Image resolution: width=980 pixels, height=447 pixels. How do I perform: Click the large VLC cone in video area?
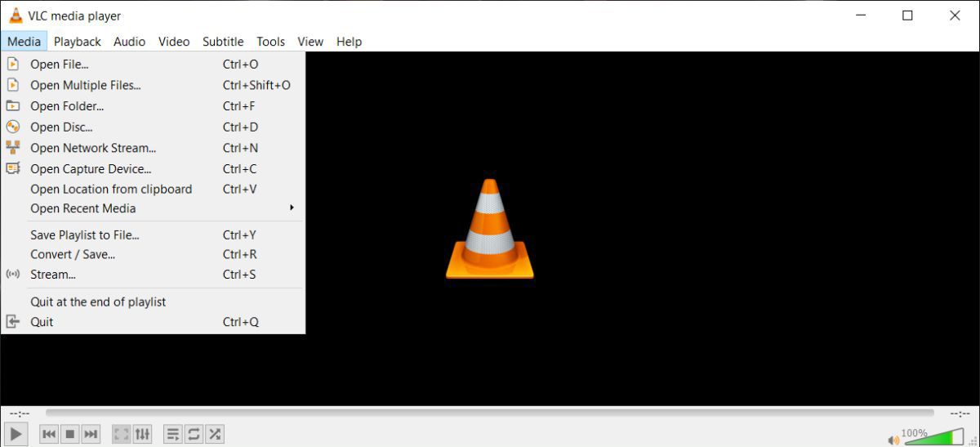[x=489, y=229]
